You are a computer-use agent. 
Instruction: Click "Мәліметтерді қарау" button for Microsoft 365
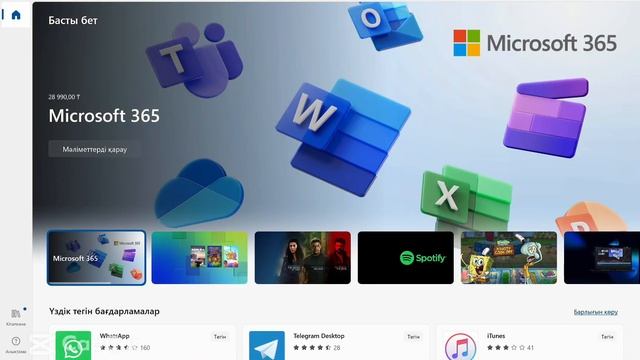click(95, 149)
